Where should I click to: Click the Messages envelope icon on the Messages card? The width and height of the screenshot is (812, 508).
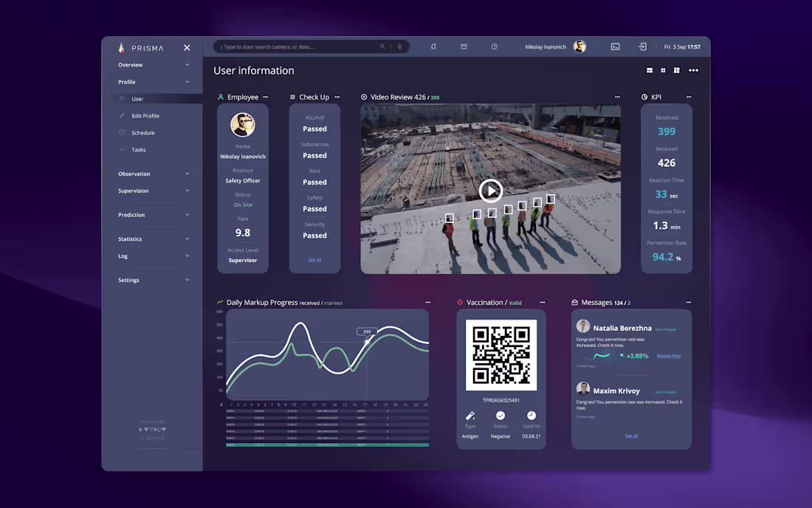click(574, 302)
